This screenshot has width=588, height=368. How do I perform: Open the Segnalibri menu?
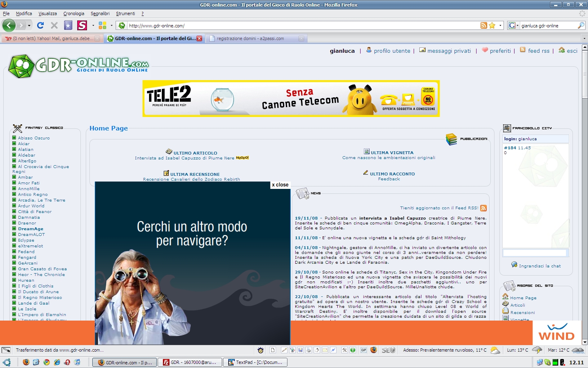[x=100, y=13]
